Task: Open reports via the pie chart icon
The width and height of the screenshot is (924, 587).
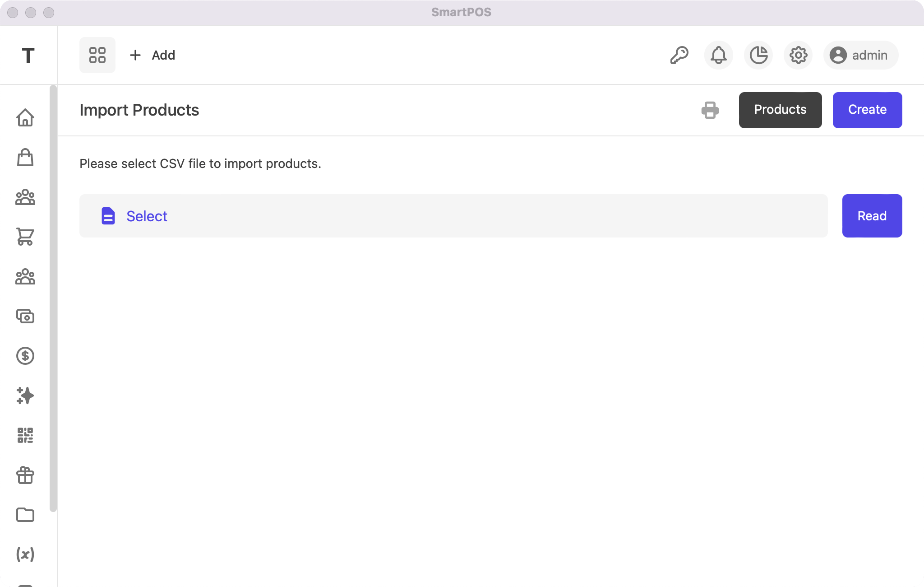Action: pos(758,55)
